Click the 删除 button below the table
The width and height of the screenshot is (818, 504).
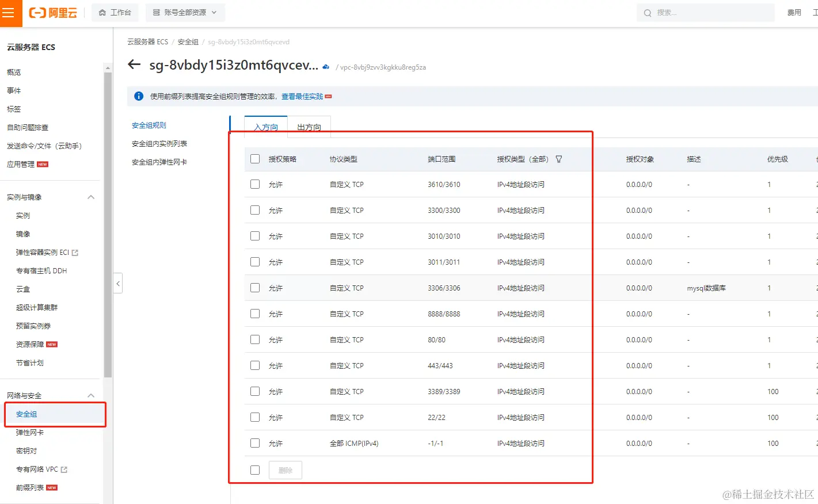tap(286, 470)
